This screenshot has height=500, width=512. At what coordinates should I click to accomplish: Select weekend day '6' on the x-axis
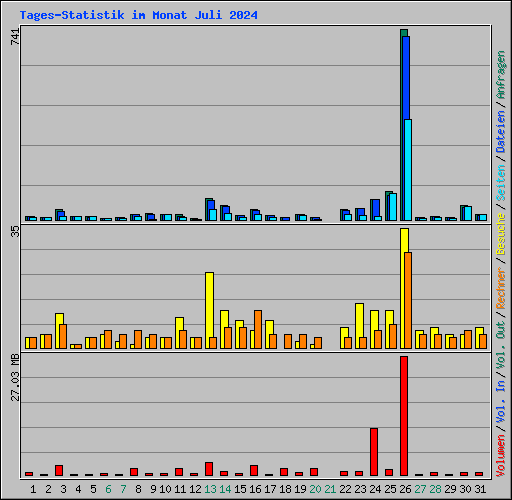tap(108, 489)
